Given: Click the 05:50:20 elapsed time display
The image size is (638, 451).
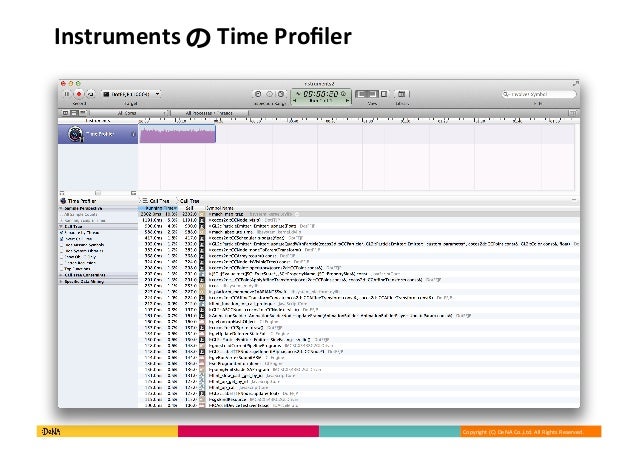Looking at the screenshot, I should coord(321,94).
